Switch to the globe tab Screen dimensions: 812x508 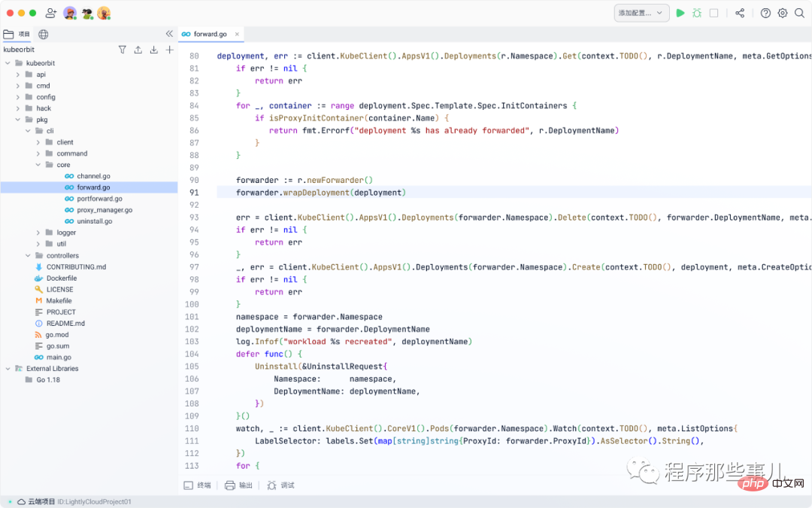tap(44, 34)
